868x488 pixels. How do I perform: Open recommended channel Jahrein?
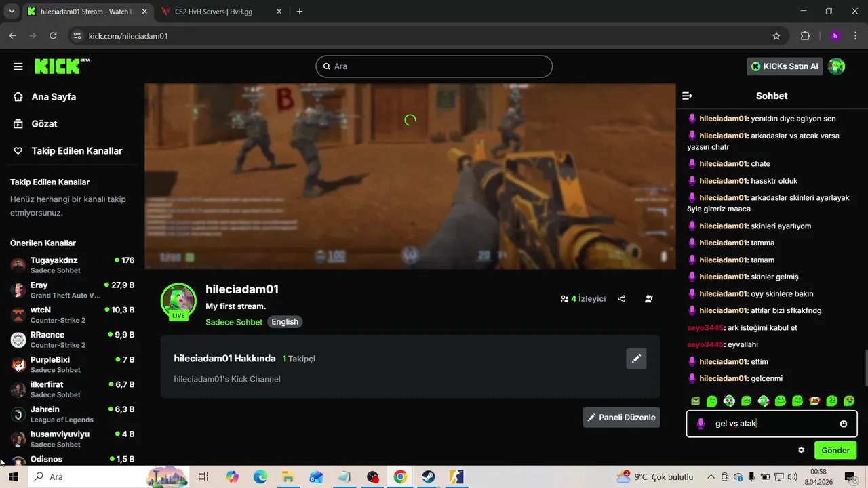pos(73,414)
